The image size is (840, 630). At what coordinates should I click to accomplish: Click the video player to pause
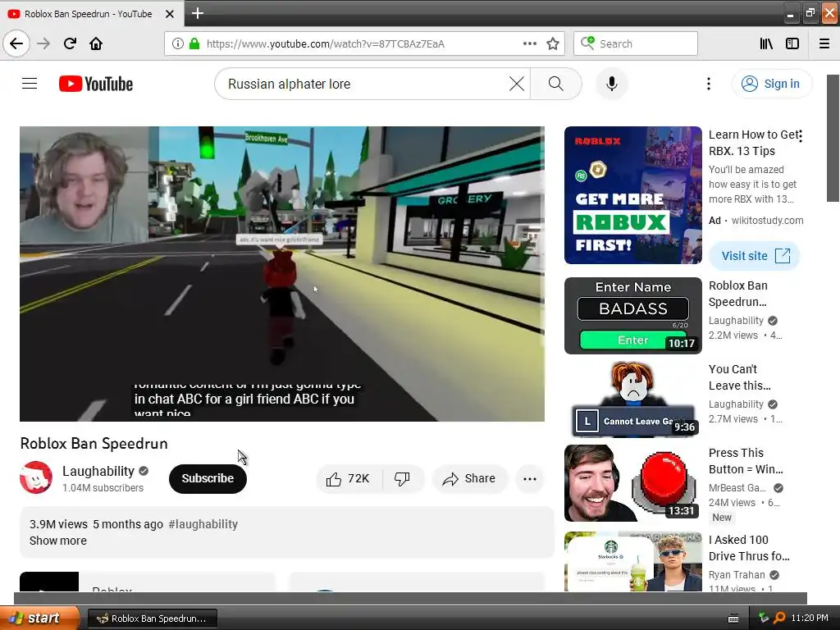pyautogui.click(x=282, y=274)
